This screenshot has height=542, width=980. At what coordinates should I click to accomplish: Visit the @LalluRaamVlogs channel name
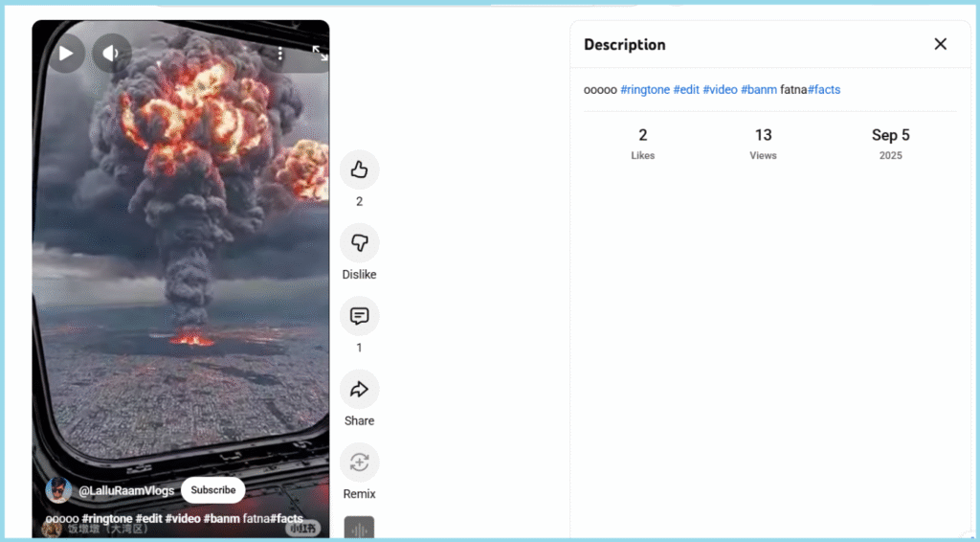tap(126, 490)
